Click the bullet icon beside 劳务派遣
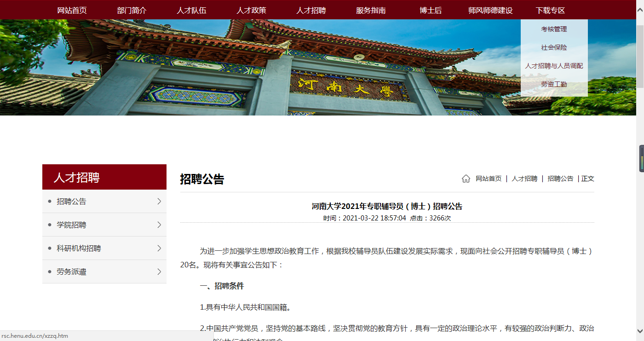 tap(49, 272)
